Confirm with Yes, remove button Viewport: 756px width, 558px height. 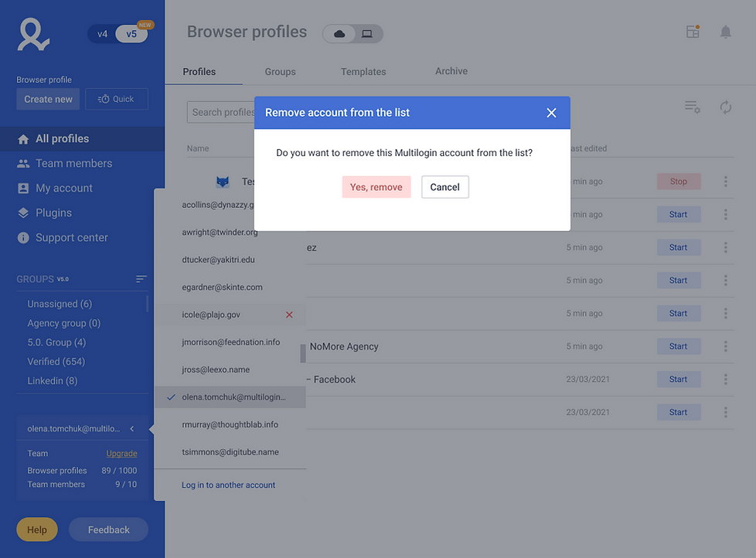pos(376,187)
